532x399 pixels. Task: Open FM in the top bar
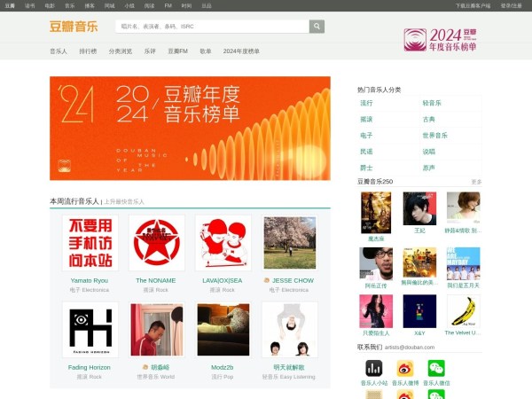(168, 6)
